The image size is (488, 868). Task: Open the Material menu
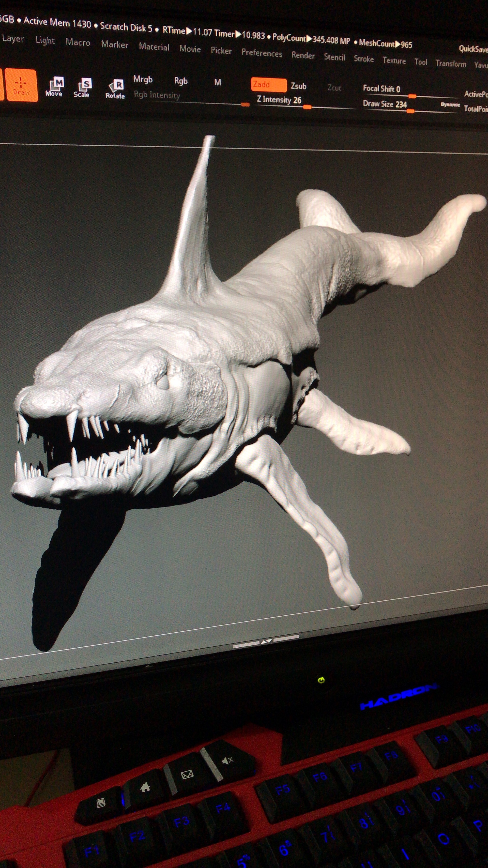(154, 47)
